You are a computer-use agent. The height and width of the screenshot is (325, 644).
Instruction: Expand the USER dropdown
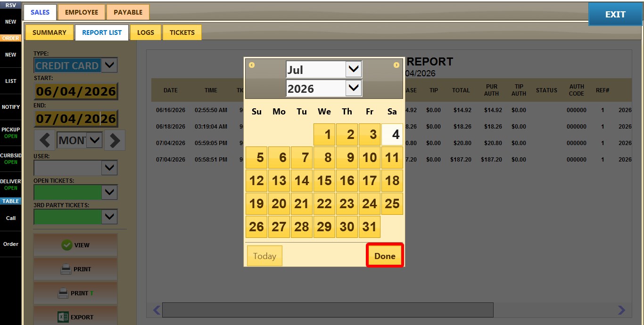pyautogui.click(x=109, y=167)
